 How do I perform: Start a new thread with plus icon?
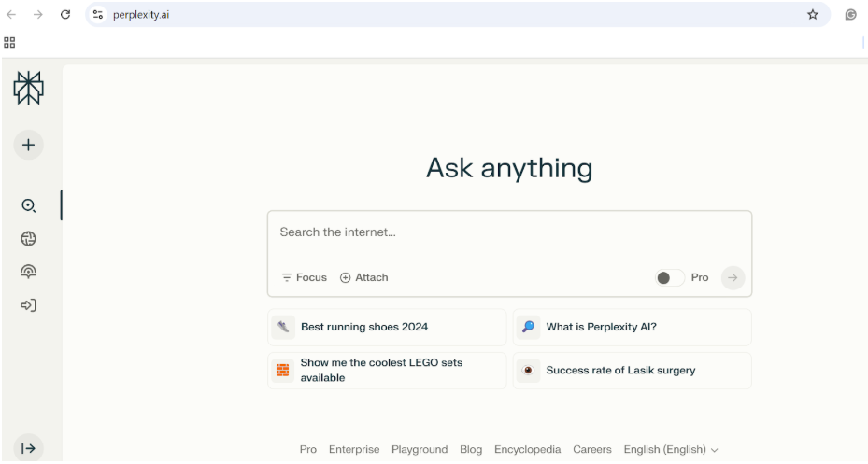(x=28, y=145)
